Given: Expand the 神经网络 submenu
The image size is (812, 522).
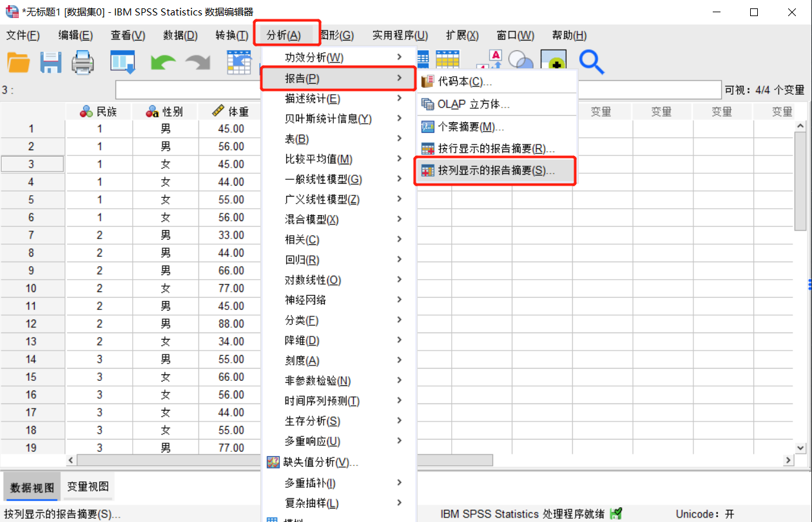Looking at the screenshot, I should 339,300.
